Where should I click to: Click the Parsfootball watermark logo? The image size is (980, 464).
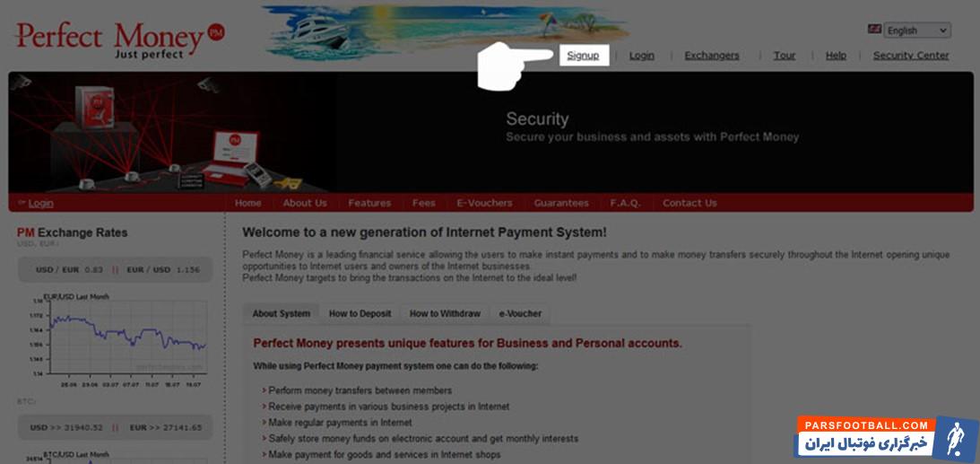[x=886, y=438]
